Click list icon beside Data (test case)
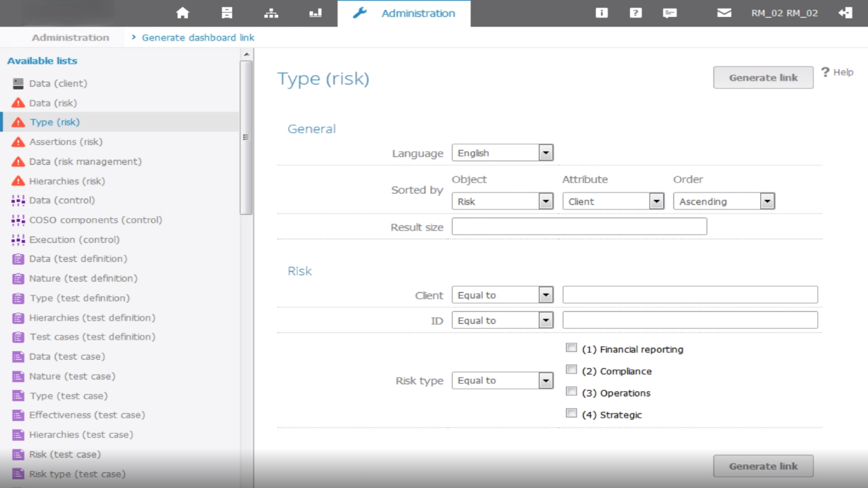Viewport: 868px width, 488px height. coord(18,357)
